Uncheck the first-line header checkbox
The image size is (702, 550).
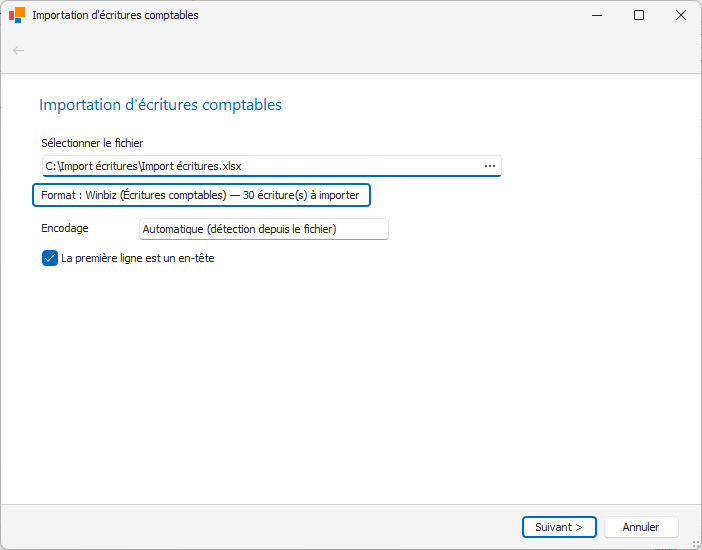(x=50, y=258)
